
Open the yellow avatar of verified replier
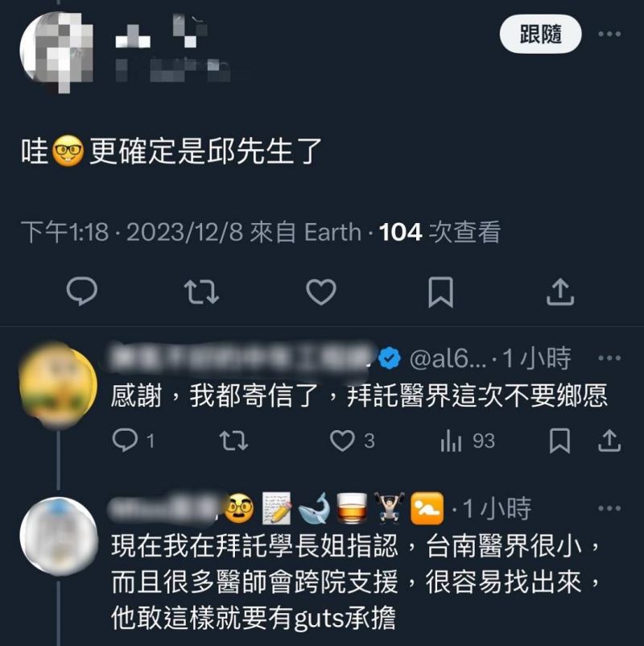pos(58,385)
